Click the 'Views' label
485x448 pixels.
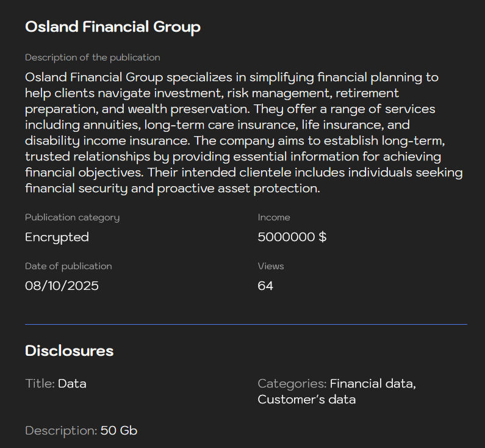click(x=271, y=266)
